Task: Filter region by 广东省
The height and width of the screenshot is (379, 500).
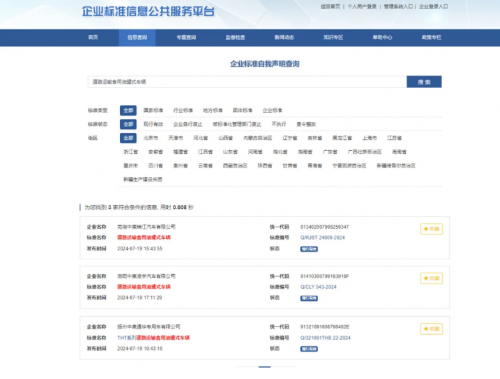Action: [330, 152]
